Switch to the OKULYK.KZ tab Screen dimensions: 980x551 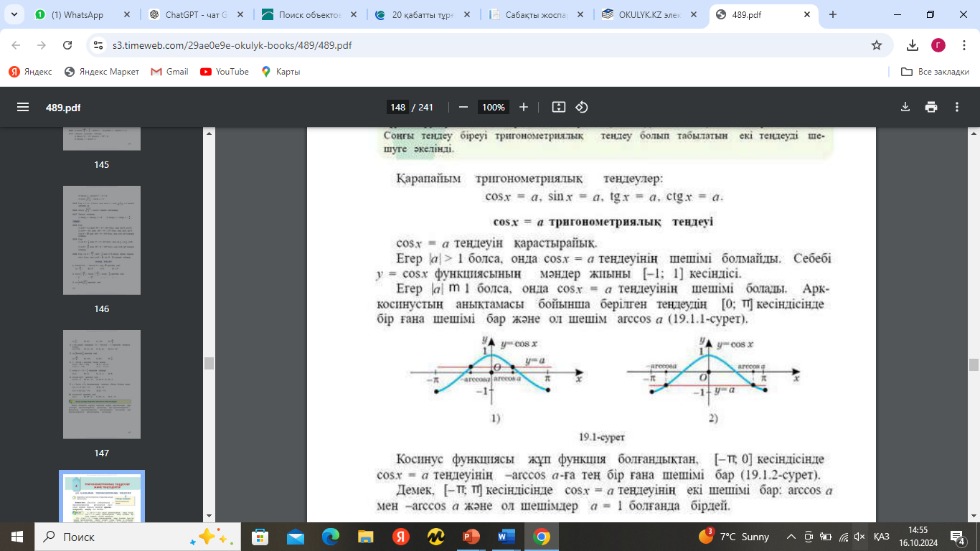[x=649, y=14]
